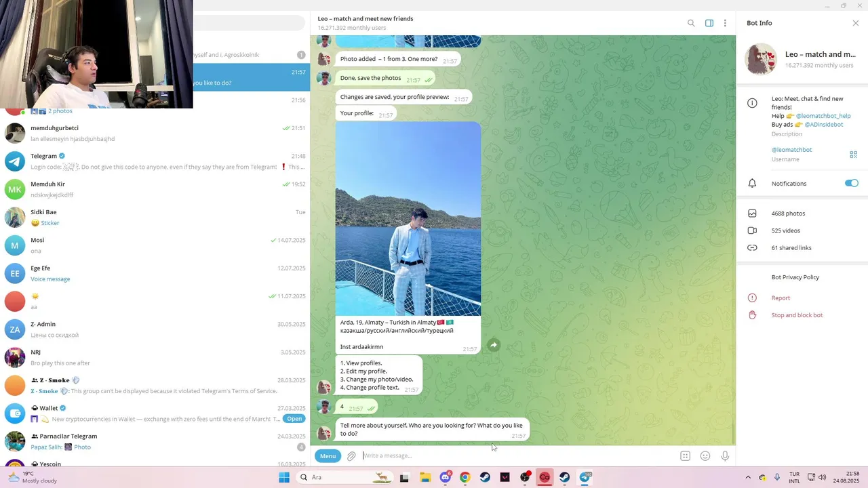Click the chat list search field

[x=249, y=23]
